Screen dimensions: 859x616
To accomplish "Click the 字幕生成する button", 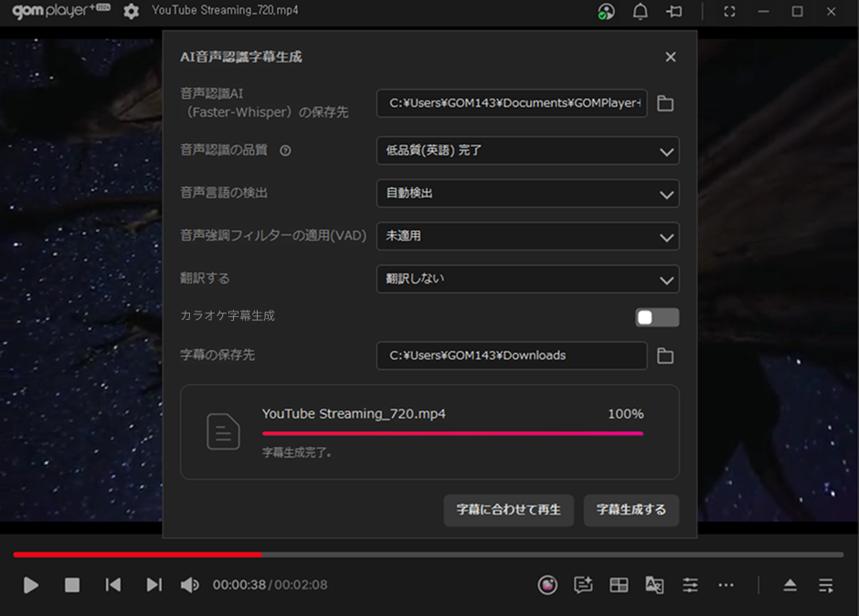I will click(631, 510).
